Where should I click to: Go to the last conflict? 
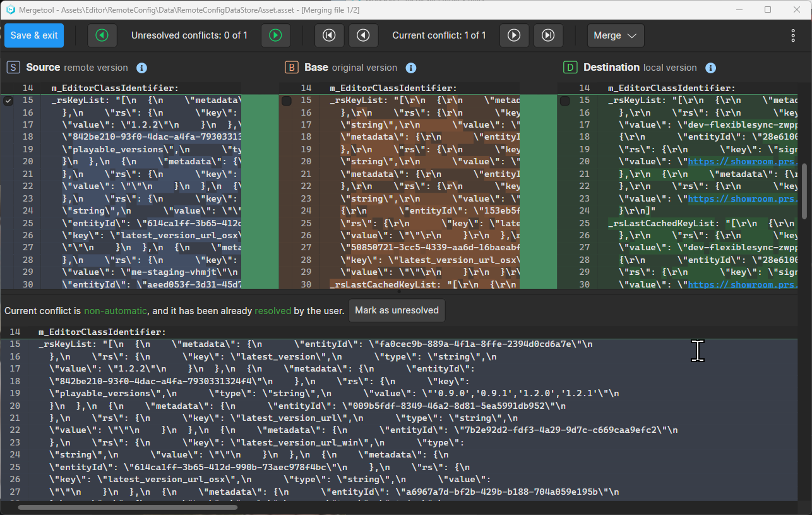(548, 35)
